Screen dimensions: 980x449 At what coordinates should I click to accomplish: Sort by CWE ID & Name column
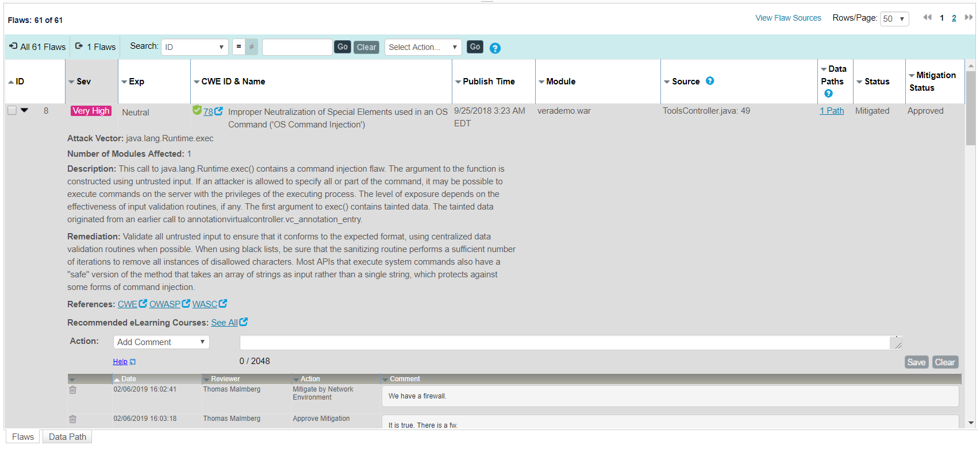pyautogui.click(x=229, y=82)
